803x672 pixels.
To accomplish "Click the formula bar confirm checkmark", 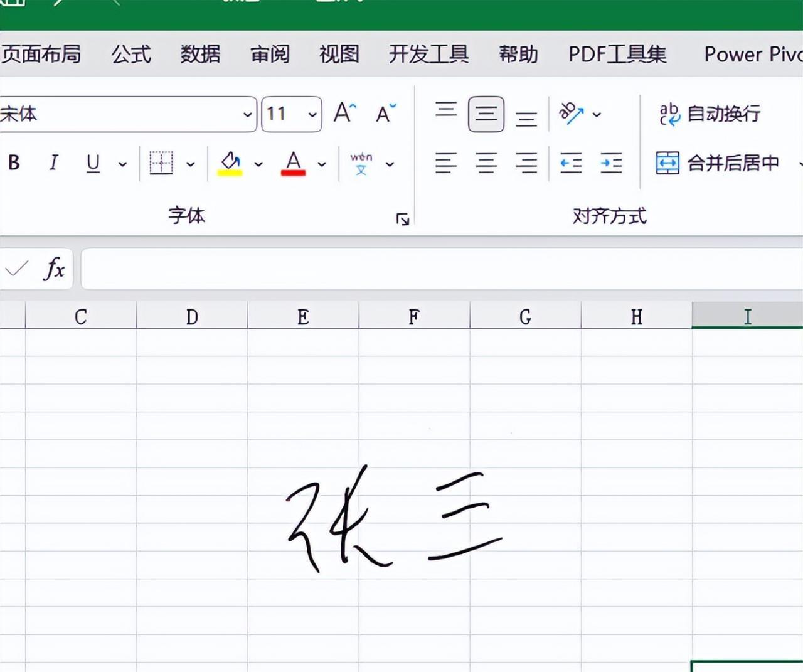I will pyautogui.click(x=16, y=269).
